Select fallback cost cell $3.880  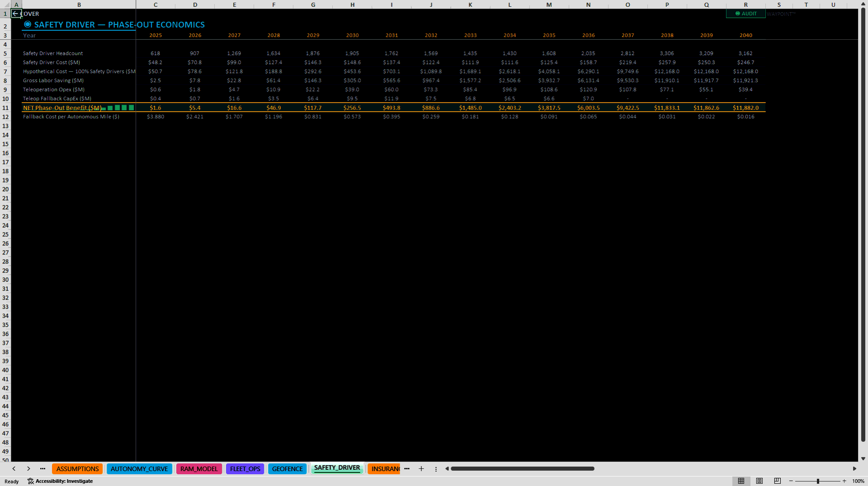click(x=156, y=117)
